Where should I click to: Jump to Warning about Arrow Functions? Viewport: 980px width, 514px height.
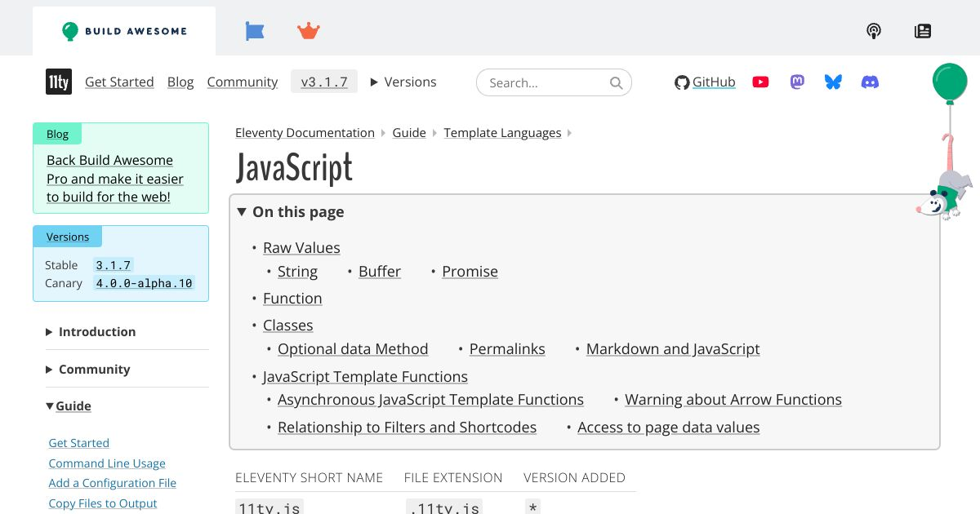733,399
